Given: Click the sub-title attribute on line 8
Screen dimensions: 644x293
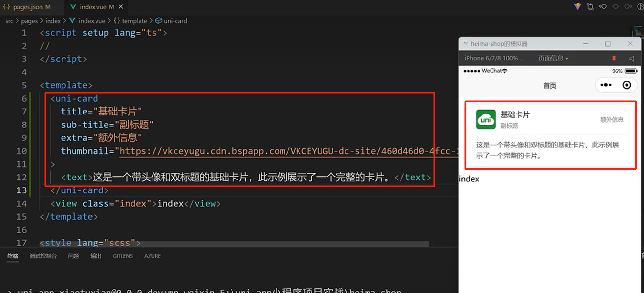Looking at the screenshot, I should (107, 125).
